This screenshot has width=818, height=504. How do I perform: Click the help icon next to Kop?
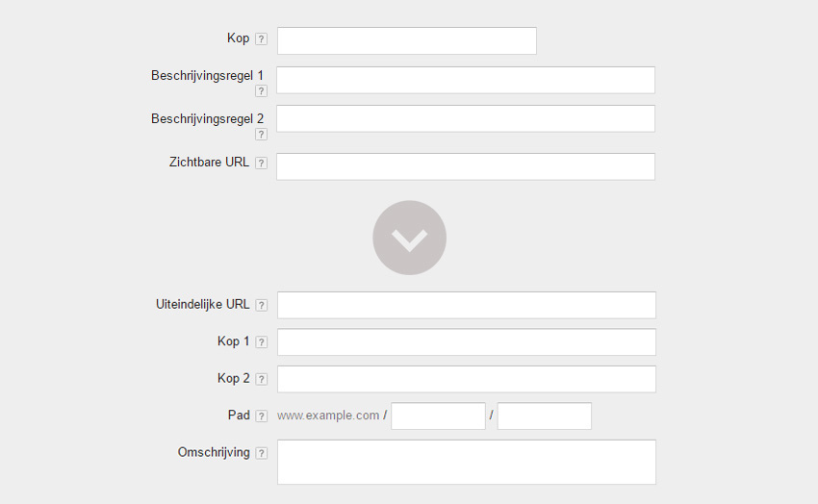click(262, 39)
